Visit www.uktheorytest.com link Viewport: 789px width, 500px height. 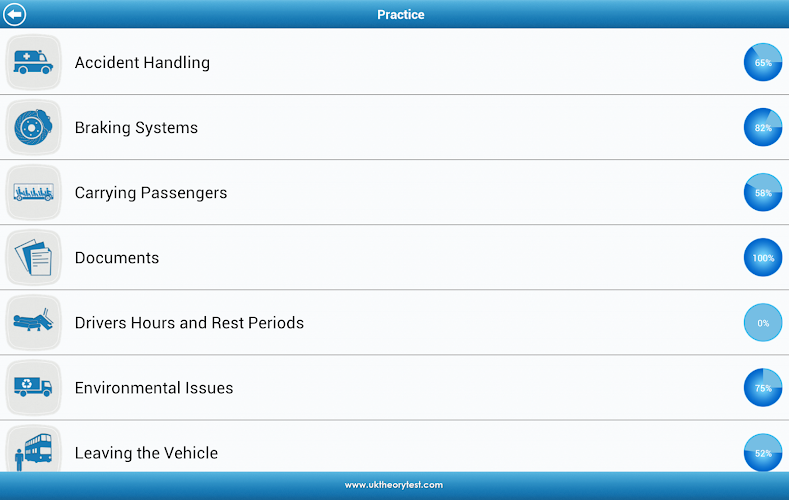tap(394, 485)
